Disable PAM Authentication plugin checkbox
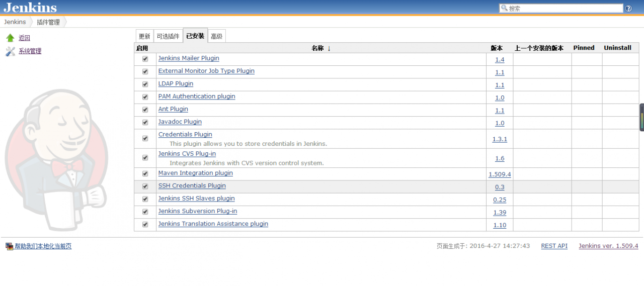This screenshot has width=644, height=286. [145, 97]
